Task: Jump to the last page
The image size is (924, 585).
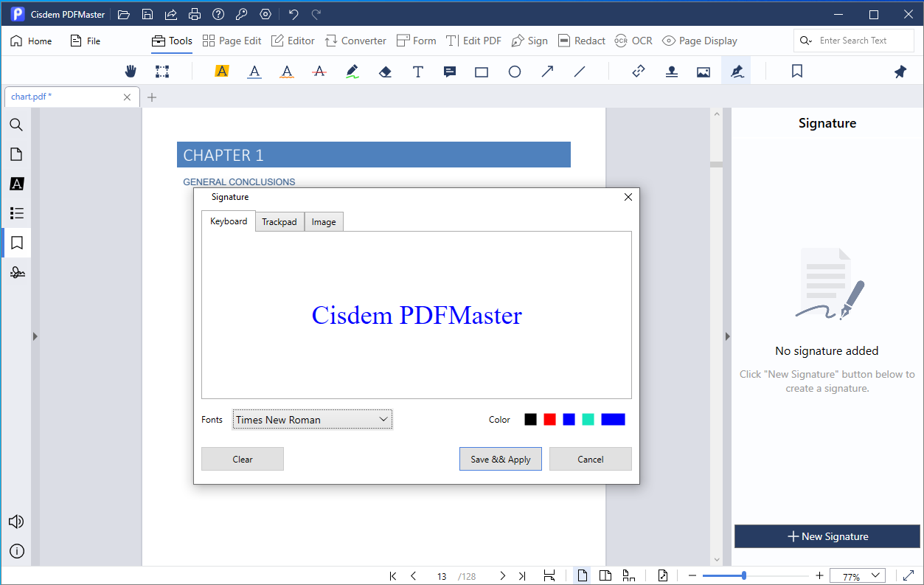Action: [x=522, y=576]
